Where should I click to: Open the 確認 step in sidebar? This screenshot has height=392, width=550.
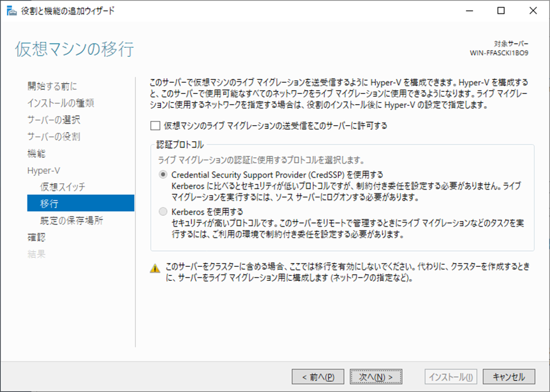pos(37,237)
